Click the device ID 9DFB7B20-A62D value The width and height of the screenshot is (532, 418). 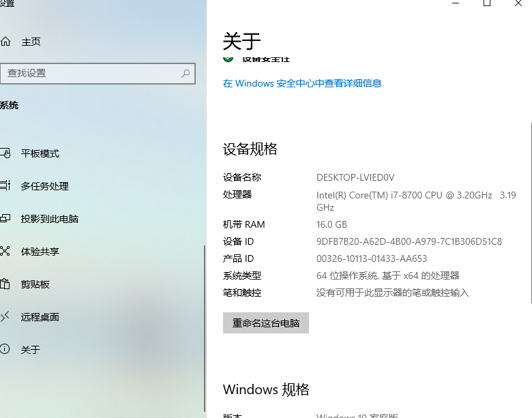(x=409, y=241)
